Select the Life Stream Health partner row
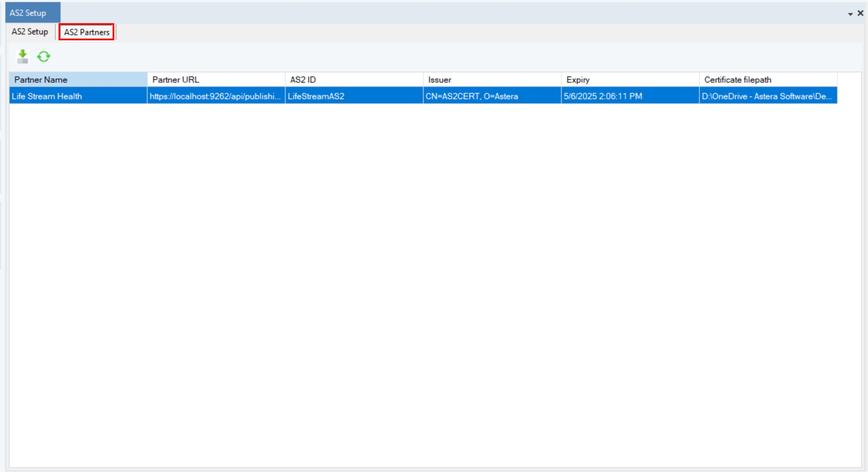Viewport: 868px width, 472px height. coord(47,96)
